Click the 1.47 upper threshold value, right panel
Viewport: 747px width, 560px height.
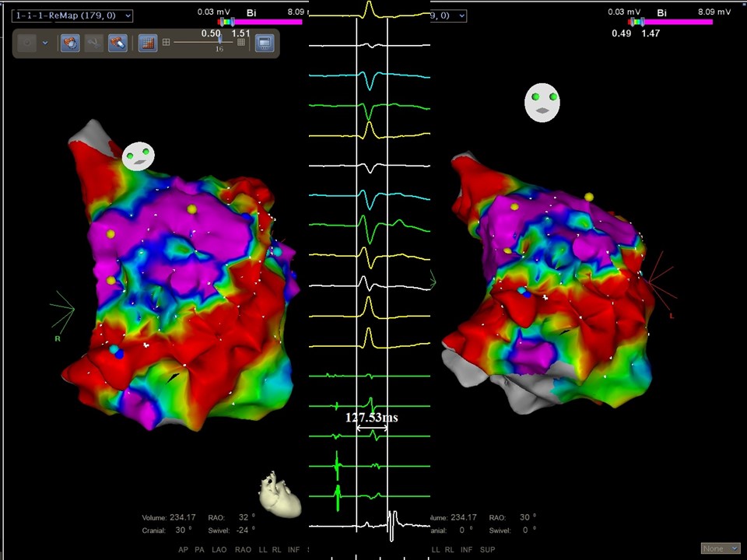[651, 33]
